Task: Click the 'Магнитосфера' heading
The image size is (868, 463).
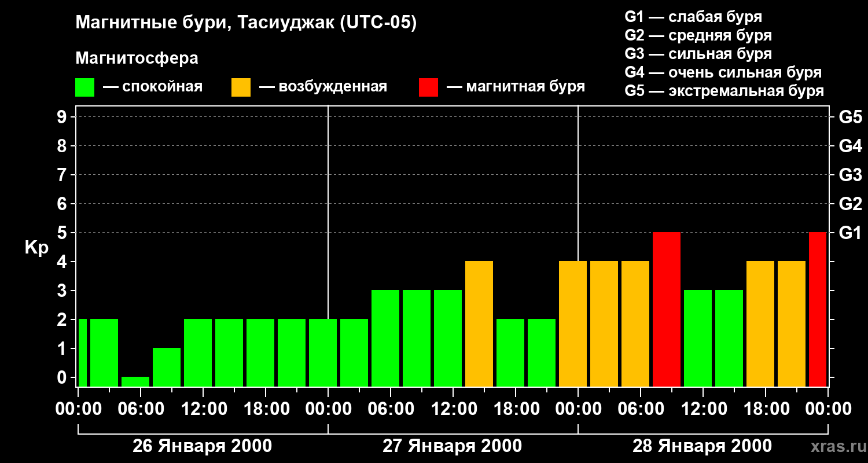Action: pyautogui.click(x=137, y=58)
